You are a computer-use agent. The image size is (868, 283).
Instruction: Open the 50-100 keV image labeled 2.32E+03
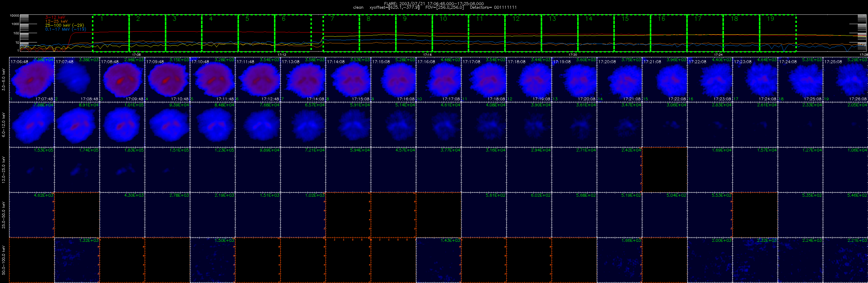(x=755, y=260)
